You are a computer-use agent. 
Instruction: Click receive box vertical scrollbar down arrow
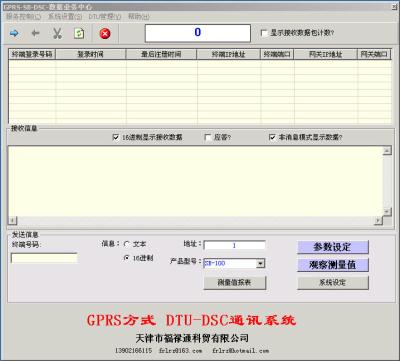[387, 212]
